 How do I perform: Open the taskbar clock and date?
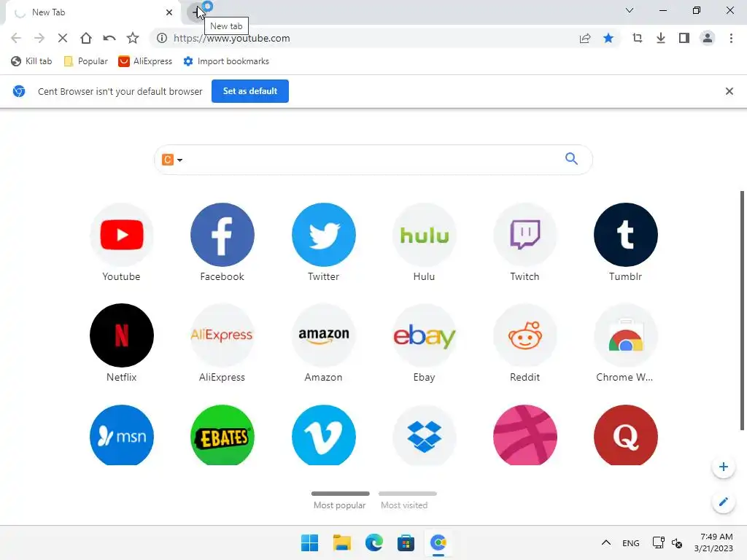tap(713, 542)
